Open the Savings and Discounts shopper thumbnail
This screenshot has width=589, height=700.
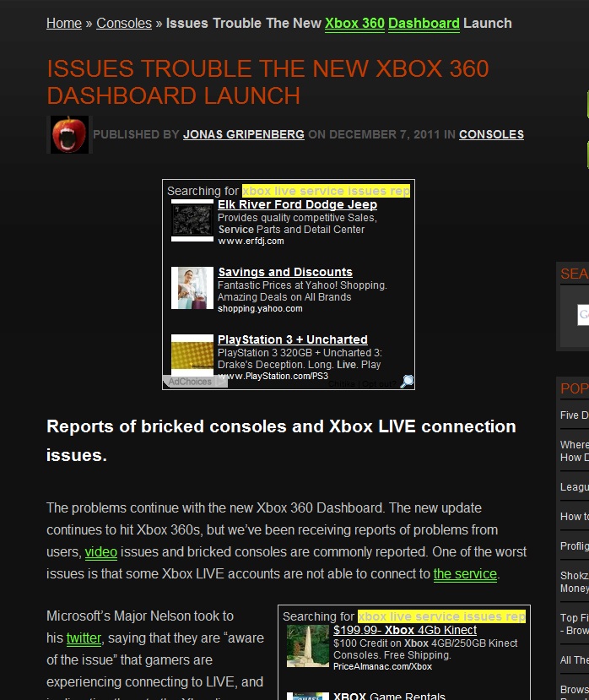(192, 288)
